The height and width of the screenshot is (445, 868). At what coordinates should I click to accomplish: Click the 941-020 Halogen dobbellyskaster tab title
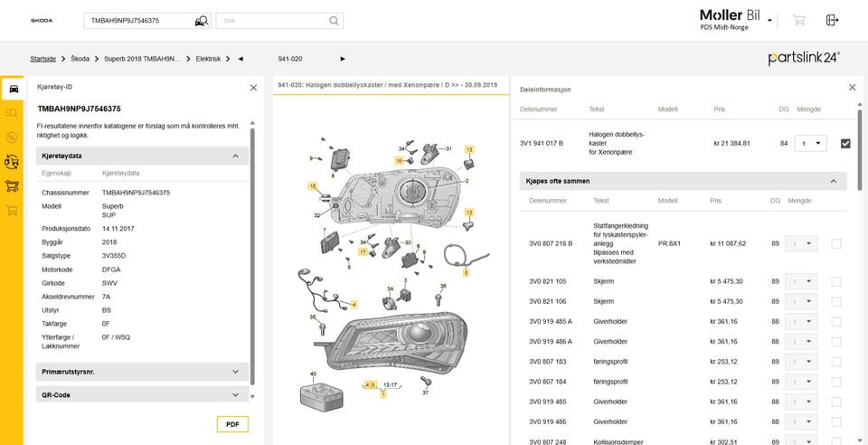click(x=388, y=85)
